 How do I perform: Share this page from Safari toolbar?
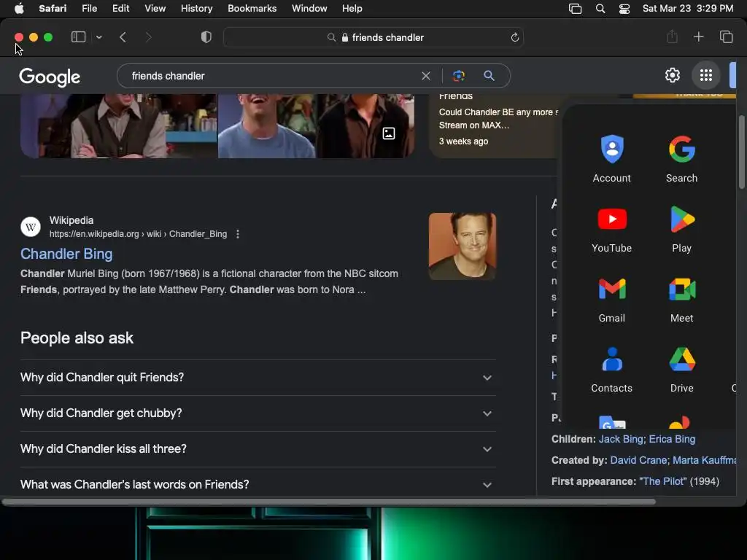(x=672, y=36)
